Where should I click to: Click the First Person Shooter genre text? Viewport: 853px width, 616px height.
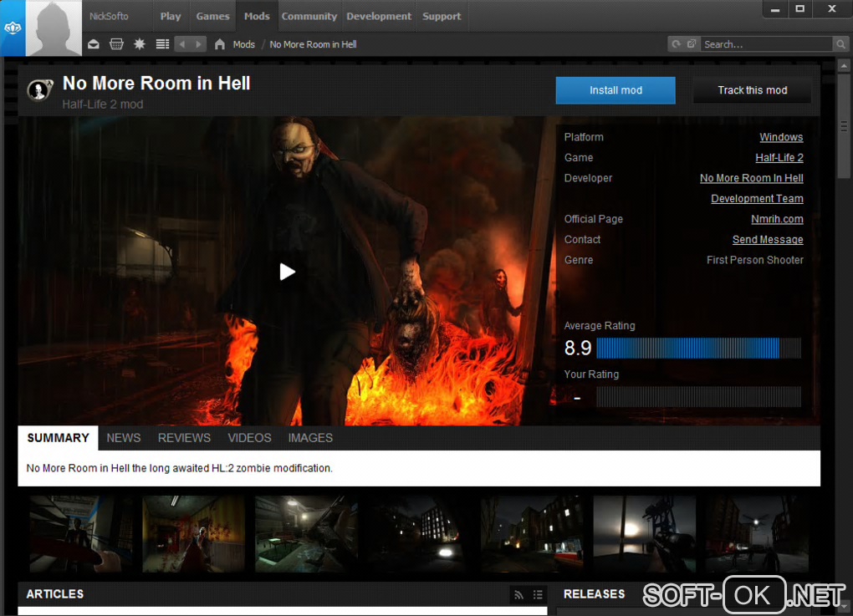(754, 260)
